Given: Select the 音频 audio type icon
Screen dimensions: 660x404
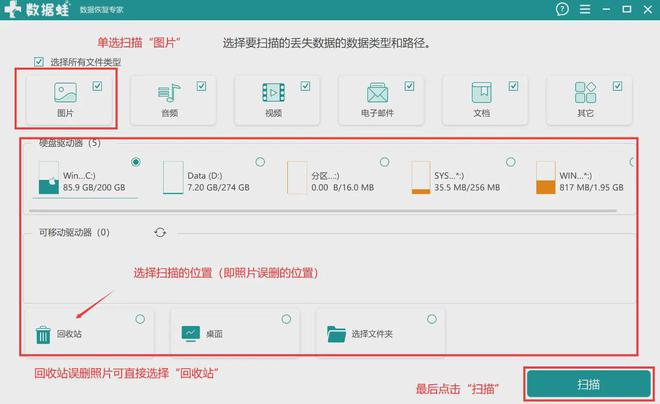Looking at the screenshot, I should pyautogui.click(x=169, y=92).
